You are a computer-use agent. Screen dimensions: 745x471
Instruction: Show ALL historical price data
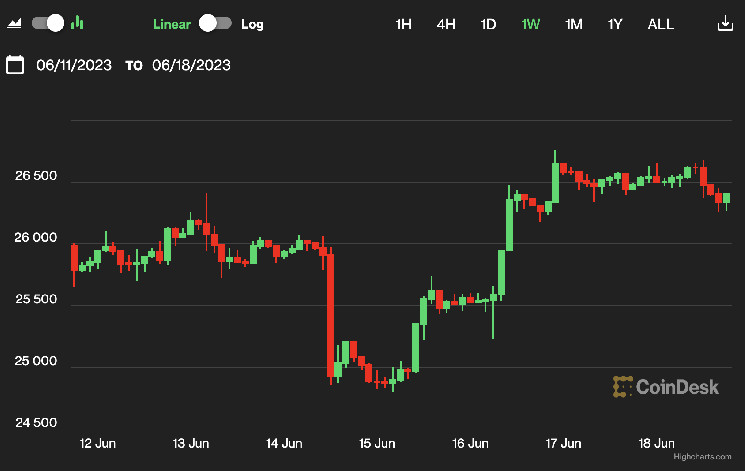click(x=661, y=24)
